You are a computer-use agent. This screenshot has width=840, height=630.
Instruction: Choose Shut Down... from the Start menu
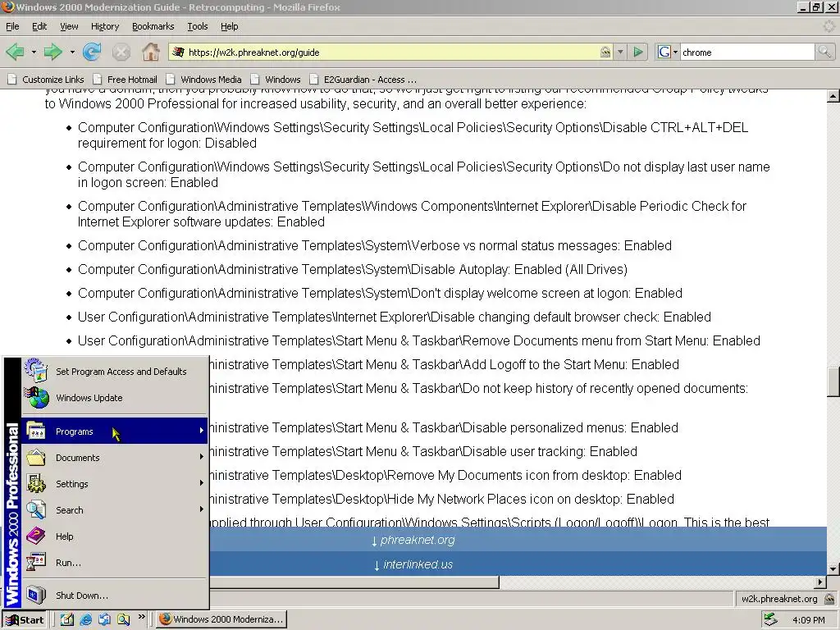115,596
